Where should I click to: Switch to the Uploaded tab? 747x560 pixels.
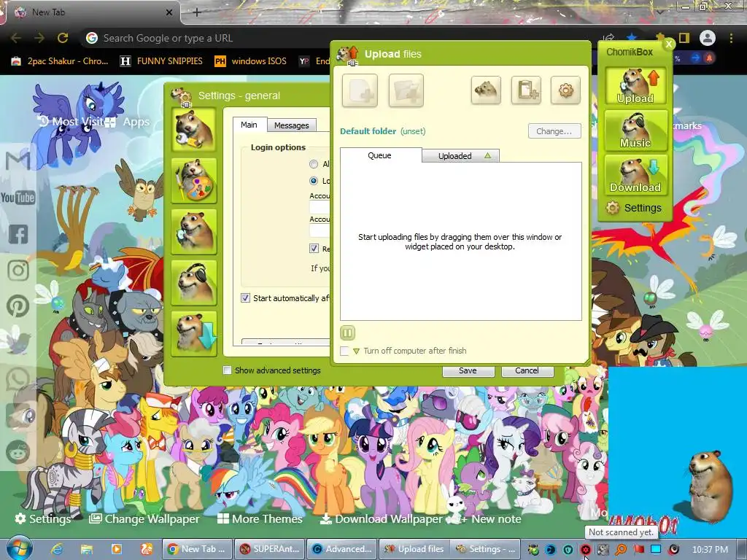click(460, 156)
